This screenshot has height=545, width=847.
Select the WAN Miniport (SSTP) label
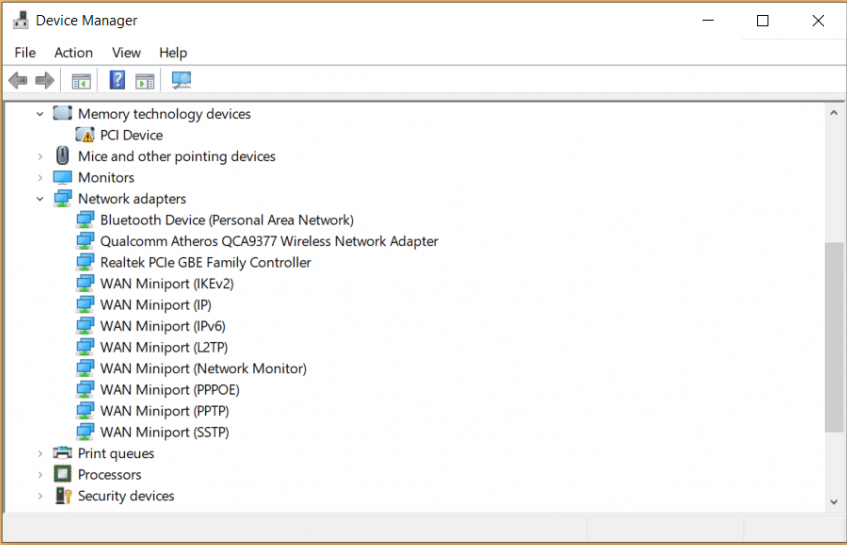(x=164, y=432)
